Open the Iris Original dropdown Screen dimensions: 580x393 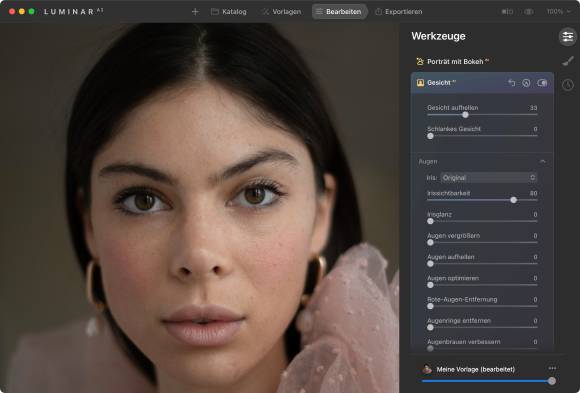point(489,178)
